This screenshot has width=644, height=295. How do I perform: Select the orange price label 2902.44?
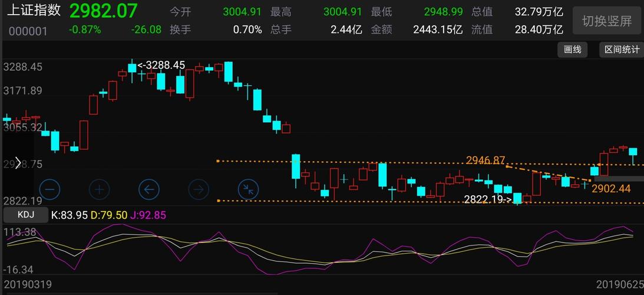611,188
